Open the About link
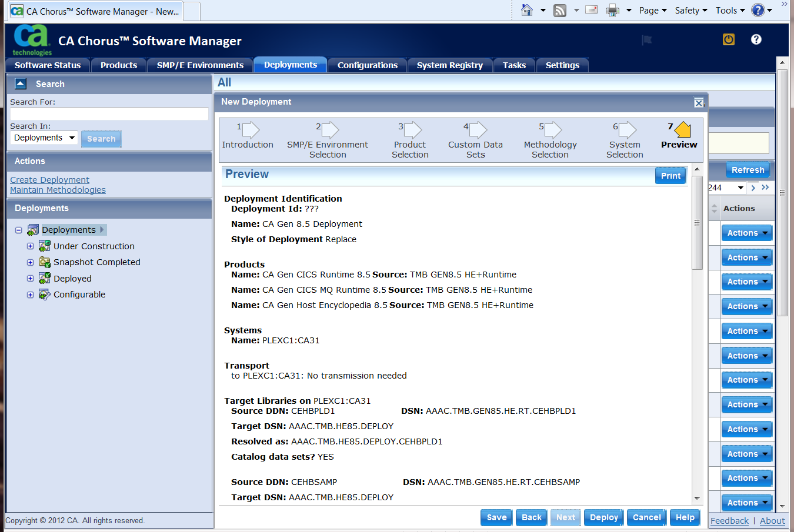Image resolution: width=794 pixels, height=532 pixels. pyautogui.click(x=772, y=520)
